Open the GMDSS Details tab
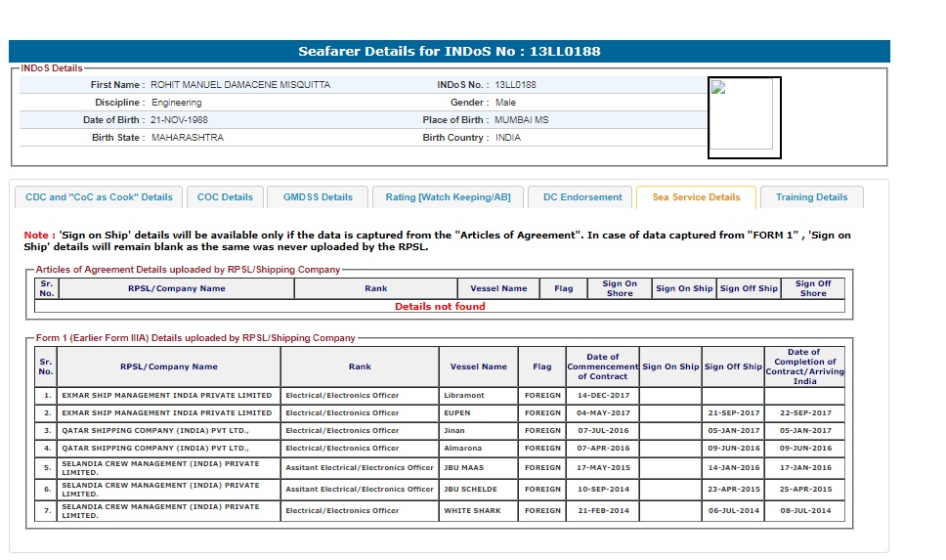The image size is (946, 560). click(318, 197)
